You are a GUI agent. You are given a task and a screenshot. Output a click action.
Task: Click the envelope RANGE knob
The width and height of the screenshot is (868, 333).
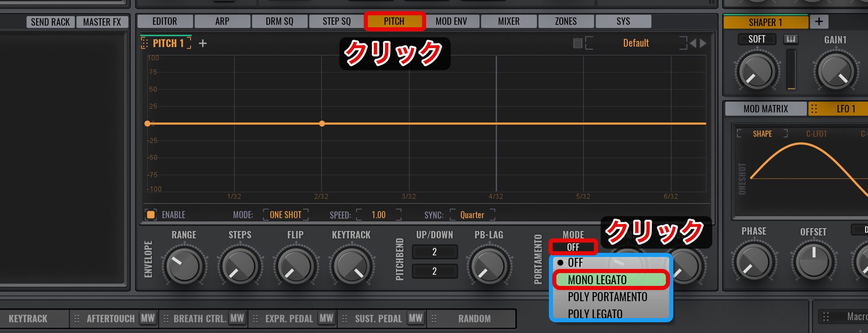click(184, 266)
